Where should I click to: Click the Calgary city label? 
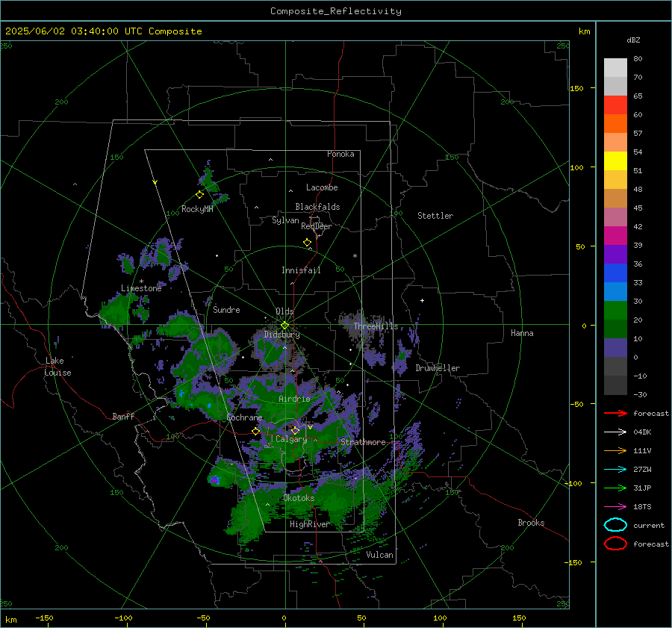(291, 439)
